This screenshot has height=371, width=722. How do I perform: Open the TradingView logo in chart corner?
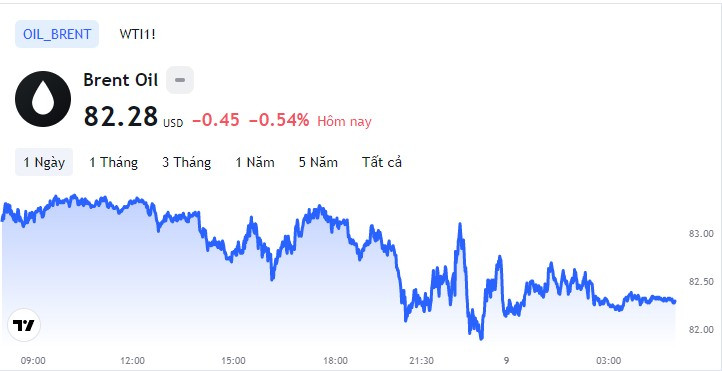[x=24, y=325]
